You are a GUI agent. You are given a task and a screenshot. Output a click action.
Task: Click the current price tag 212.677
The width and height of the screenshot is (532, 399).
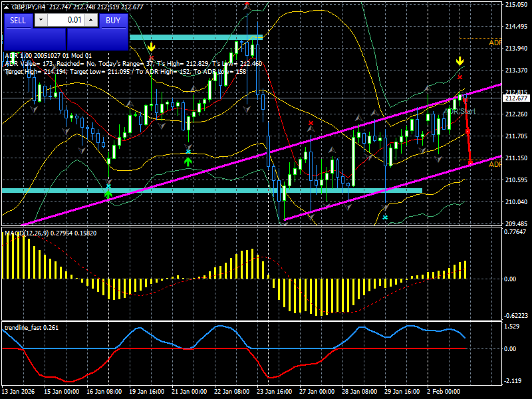517,98
